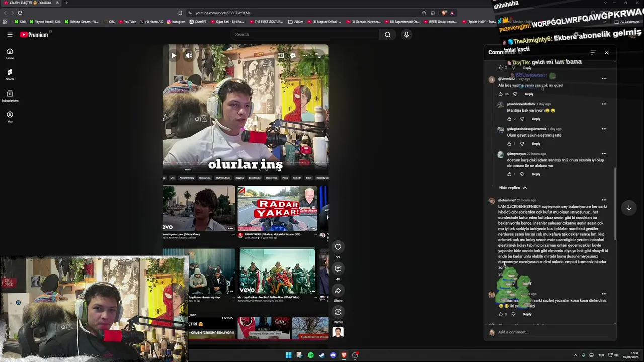Open the Shorts comments button
The width and height of the screenshot is (644, 362).
point(338,268)
